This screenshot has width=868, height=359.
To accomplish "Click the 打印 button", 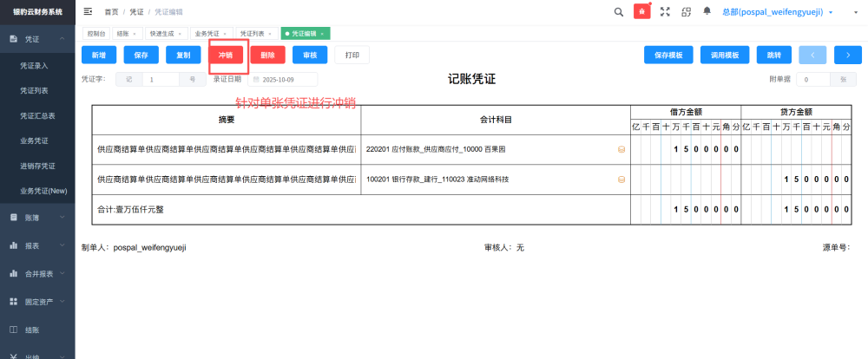I will (x=352, y=55).
